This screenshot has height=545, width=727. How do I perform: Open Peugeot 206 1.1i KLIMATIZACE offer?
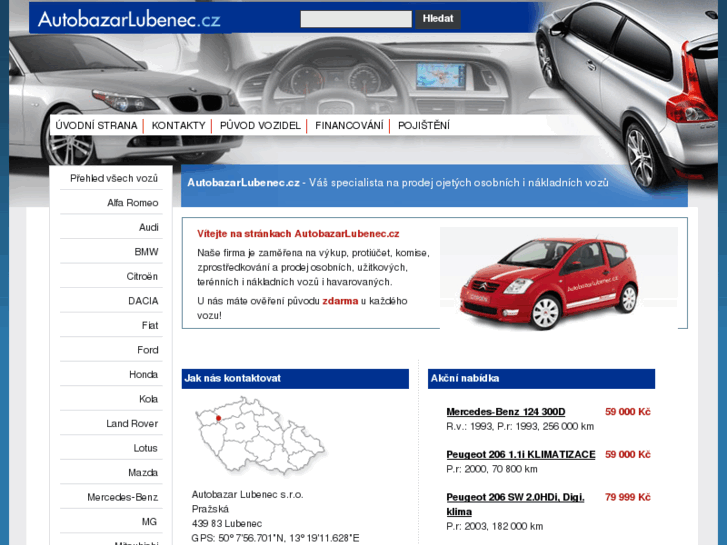click(x=521, y=455)
